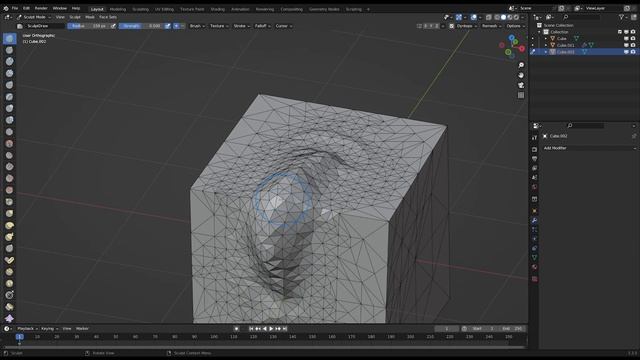Open the Options dropdown
Image resolution: width=640 pixels, height=360 pixels.
[516, 26]
